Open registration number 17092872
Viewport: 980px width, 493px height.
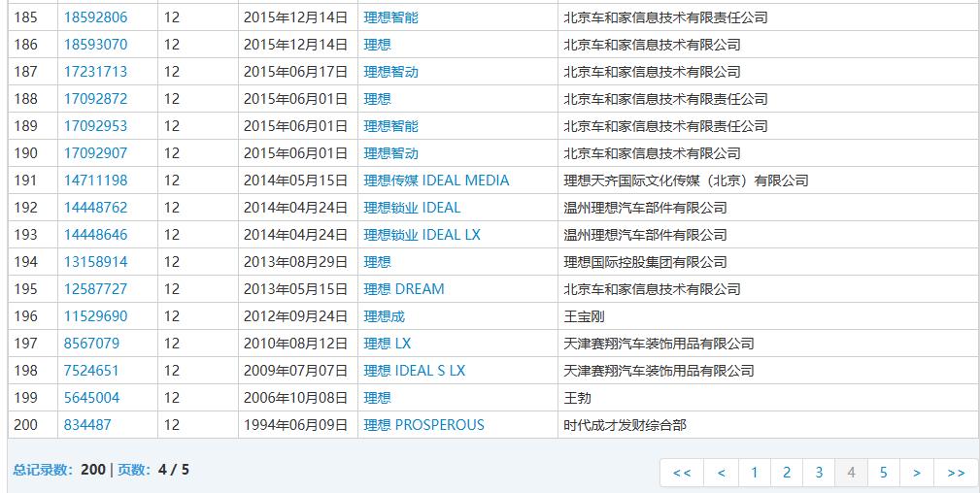[x=95, y=99]
